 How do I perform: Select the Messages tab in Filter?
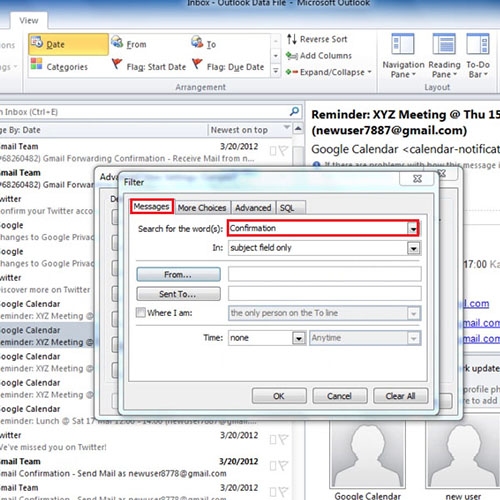click(x=152, y=207)
